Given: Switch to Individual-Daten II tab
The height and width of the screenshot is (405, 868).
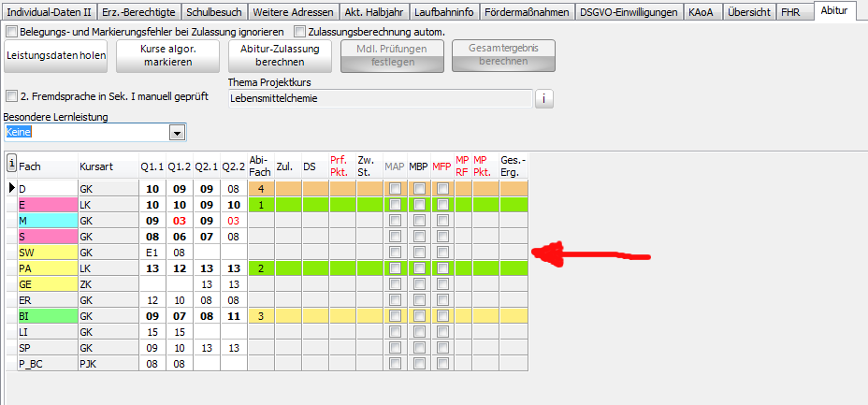Looking at the screenshot, I should coord(49,11).
